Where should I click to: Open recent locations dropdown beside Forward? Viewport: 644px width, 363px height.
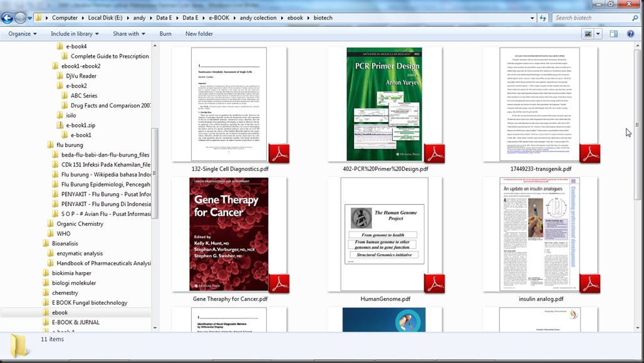point(29,18)
